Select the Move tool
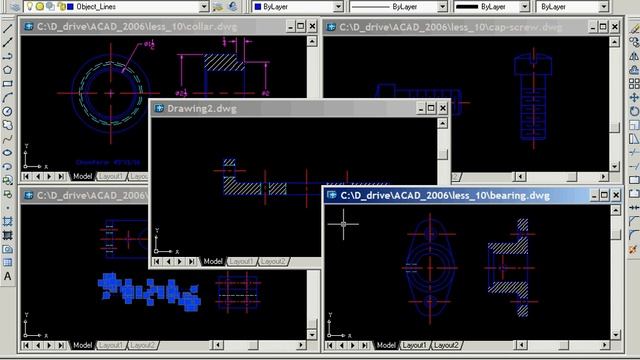The height and width of the screenshot is (360, 640). [x=634, y=98]
